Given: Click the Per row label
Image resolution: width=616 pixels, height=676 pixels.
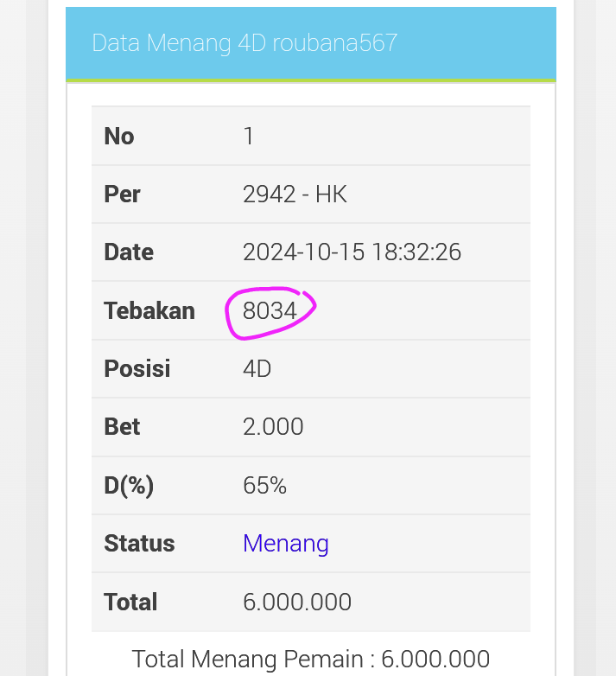Looking at the screenshot, I should coord(122,195).
